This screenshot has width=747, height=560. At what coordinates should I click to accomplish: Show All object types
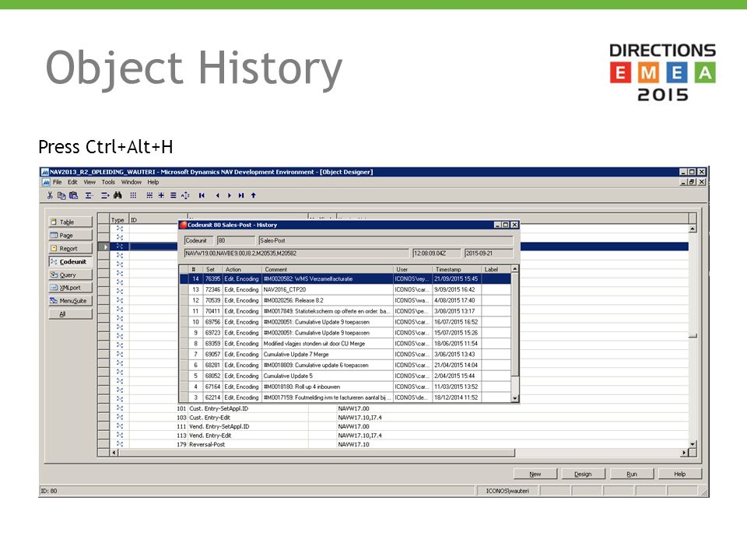coord(70,314)
